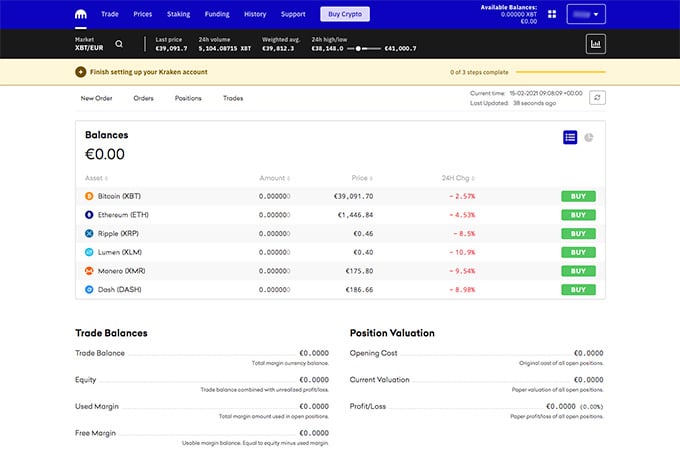Click the Buy Crypto button
Image resolution: width=680 pixels, height=450 pixels.
(x=345, y=14)
